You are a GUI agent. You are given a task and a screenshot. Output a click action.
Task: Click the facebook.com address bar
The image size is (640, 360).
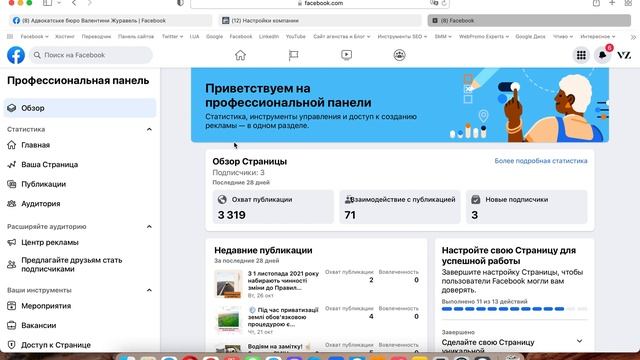320,3
